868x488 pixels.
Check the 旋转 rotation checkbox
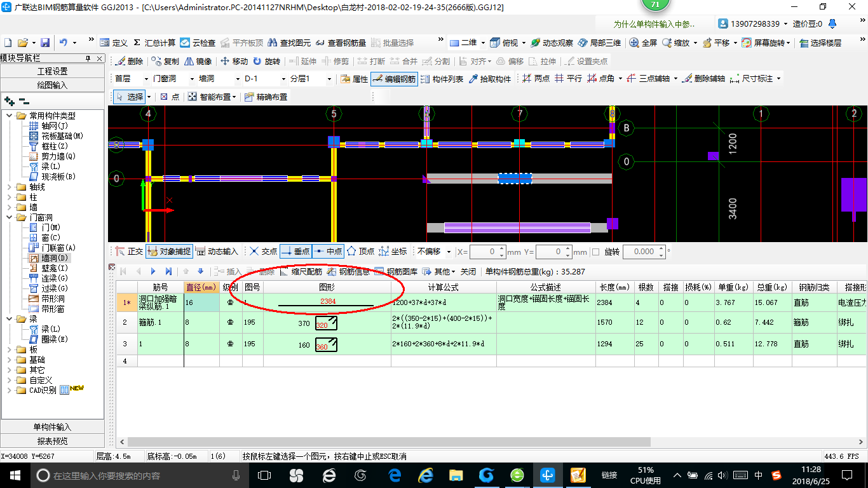(x=595, y=252)
